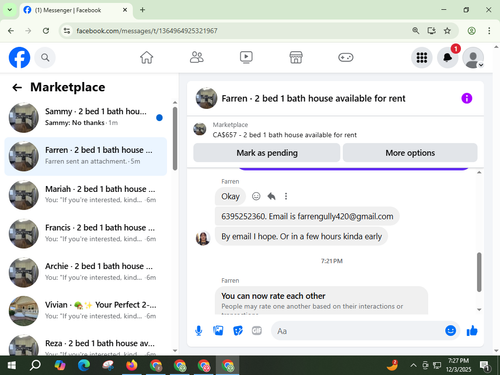Screen dimensions: 500x375
Task: Open Mariah's conversation
Action: pyautogui.click(x=86, y=195)
